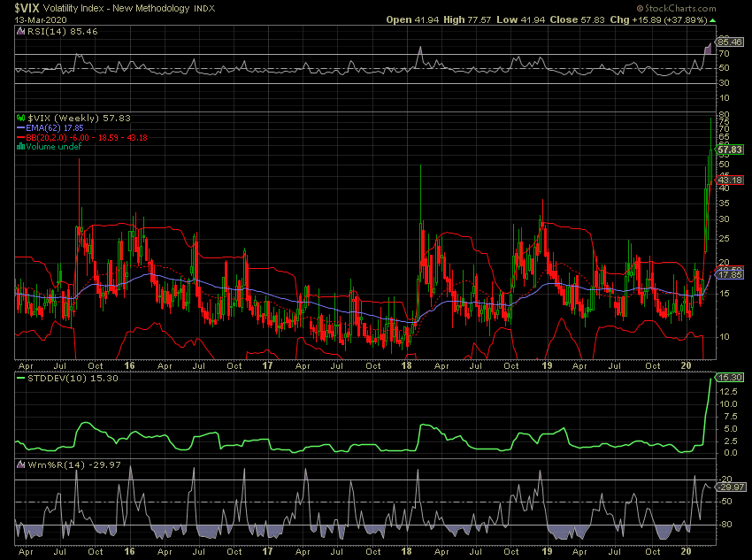Click year label 20 on the bottom time axis
752x560 pixels.
(686, 551)
